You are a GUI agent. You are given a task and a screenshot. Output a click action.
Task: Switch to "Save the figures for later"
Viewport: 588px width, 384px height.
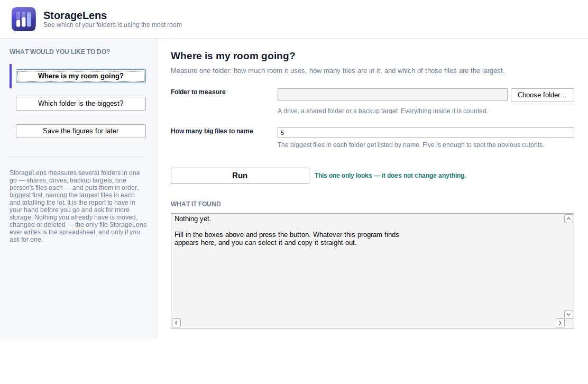click(x=80, y=131)
